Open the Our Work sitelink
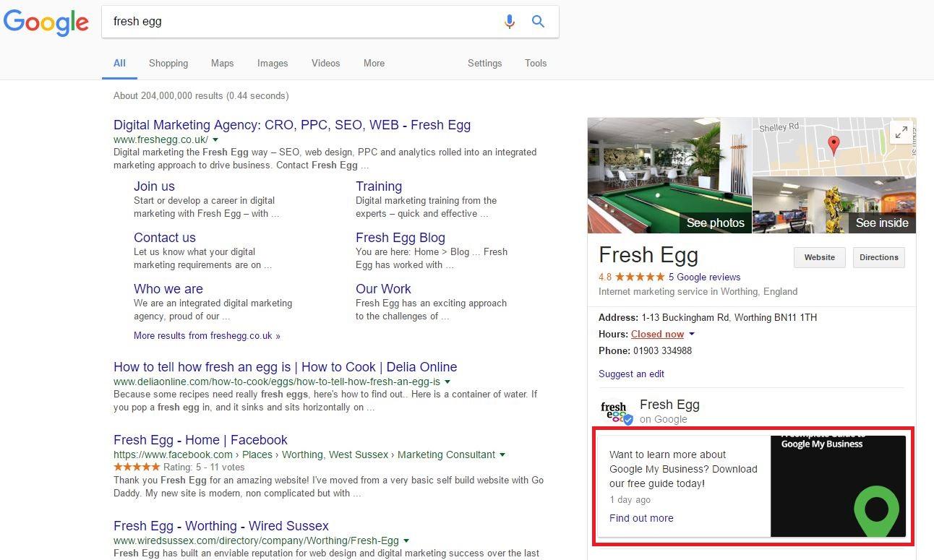The height and width of the screenshot is (560, 934). [x=383, y=289]
